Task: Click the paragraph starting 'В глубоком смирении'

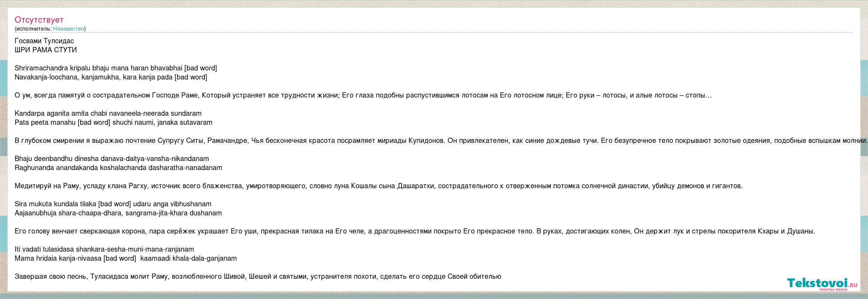Action: pos(441,140)
